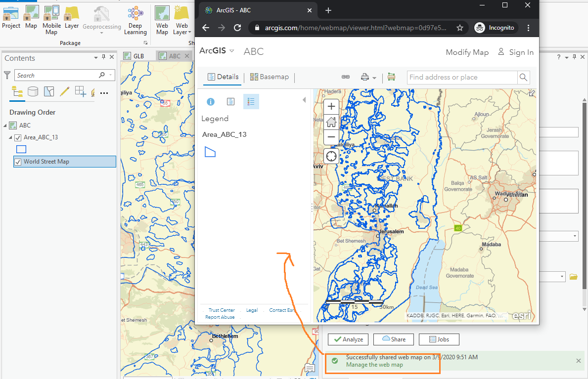Open the Jobs button
This screenshot has height=379, width=588.
pyautogui.click(x=439, y=339)
